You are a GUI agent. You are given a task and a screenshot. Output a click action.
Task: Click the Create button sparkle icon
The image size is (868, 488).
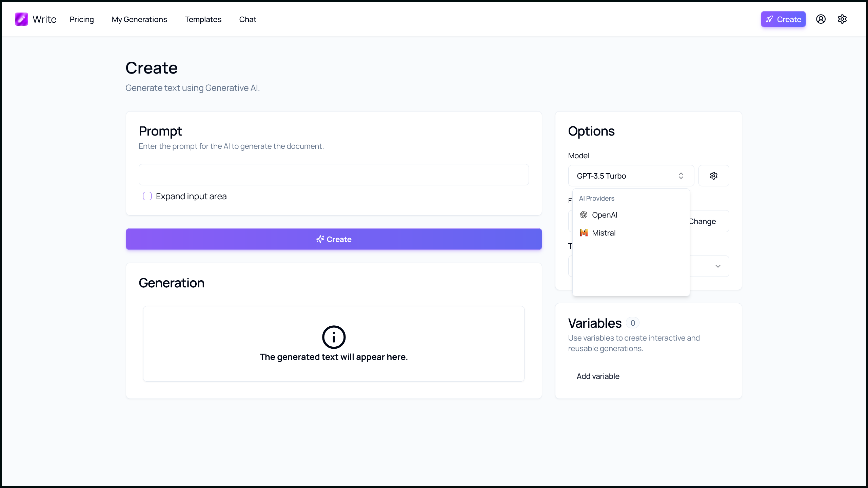320,239
